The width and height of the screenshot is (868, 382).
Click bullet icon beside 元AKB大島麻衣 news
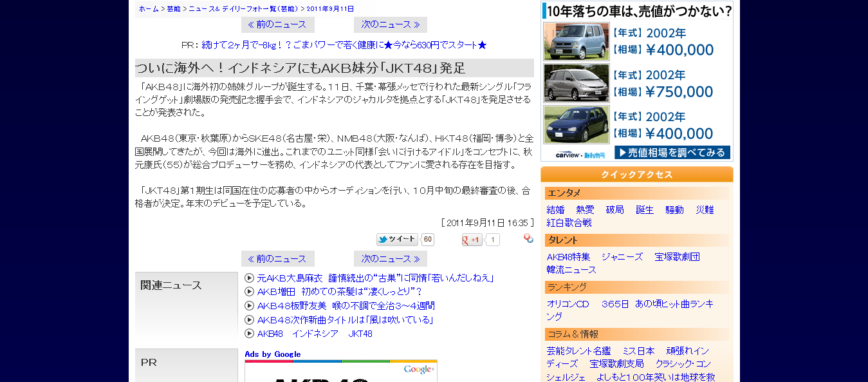point(249,278)
